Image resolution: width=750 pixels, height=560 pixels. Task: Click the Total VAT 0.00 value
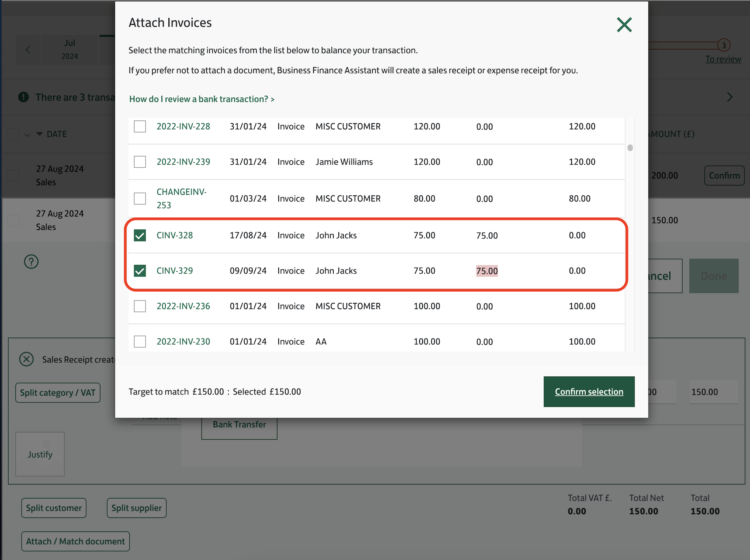(x=577, y=511)
